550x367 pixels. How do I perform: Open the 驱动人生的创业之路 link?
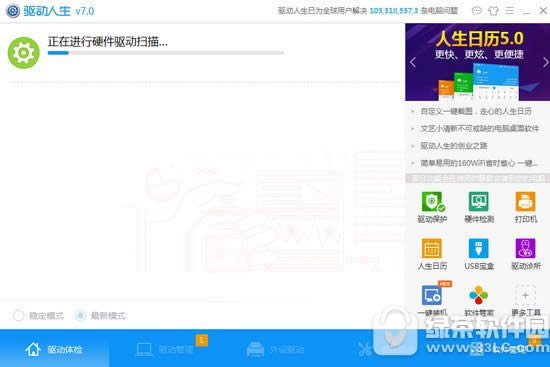(x=454, y=146)
